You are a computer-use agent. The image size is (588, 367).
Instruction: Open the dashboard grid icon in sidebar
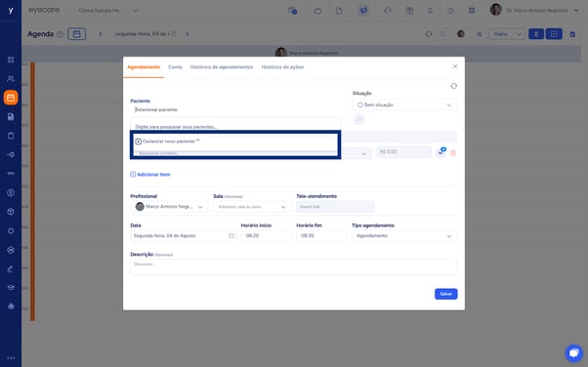pos(11,60)
